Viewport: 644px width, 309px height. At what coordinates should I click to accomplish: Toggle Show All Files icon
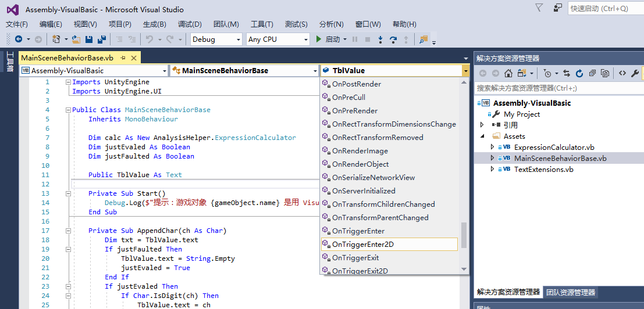(604, 73)
